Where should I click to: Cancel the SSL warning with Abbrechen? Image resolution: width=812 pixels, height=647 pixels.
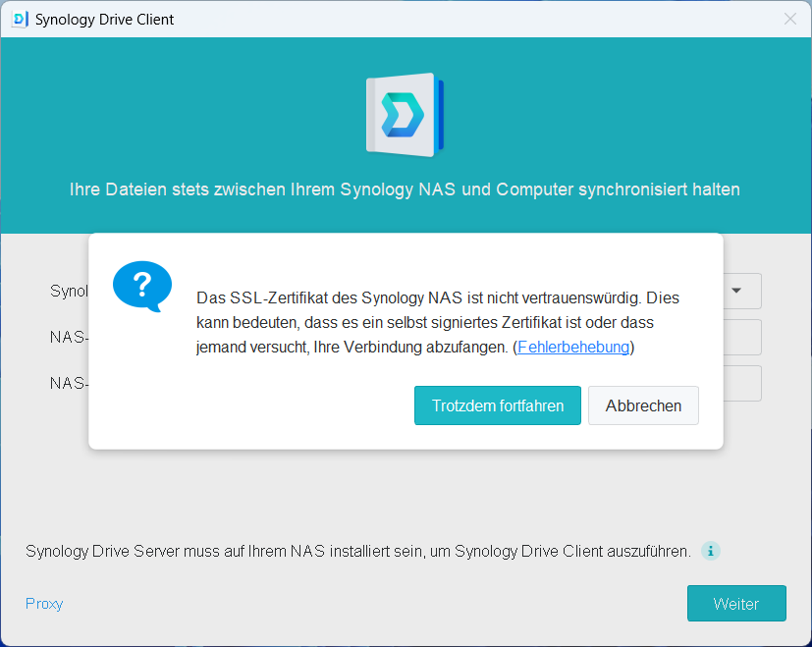[x=643, y=404]
